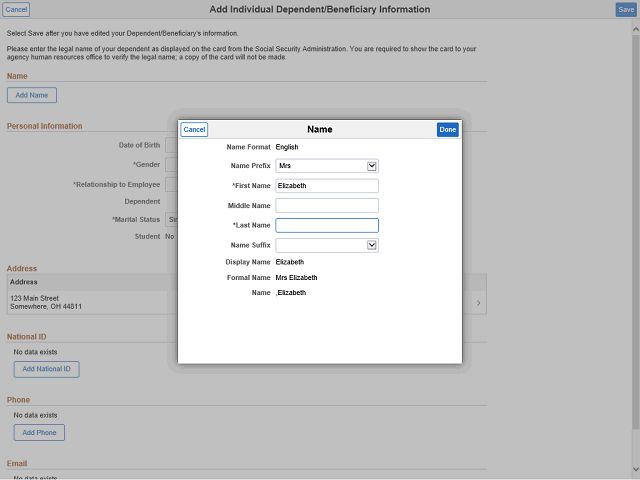Click the Add Name button

(32, 95)
